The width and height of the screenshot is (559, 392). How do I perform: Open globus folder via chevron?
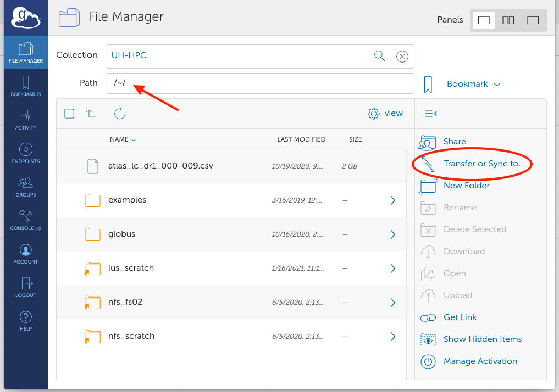392,234
